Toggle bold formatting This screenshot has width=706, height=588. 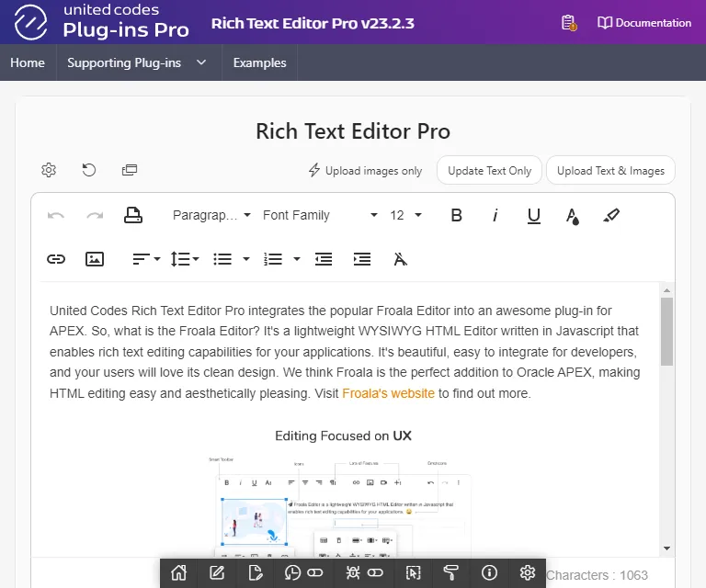click(x=456, y=215)
